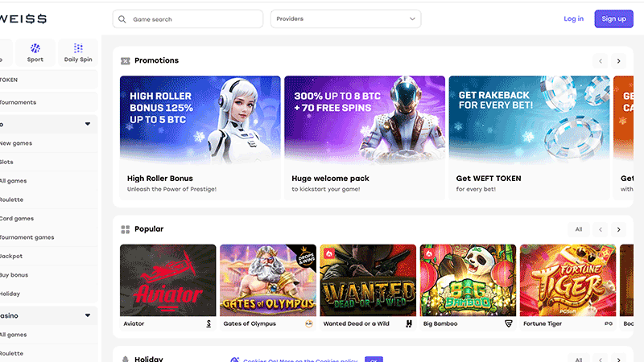Open the High Roller Bonus promotion banner
This screenshot has height=362, width=644.
200,120
